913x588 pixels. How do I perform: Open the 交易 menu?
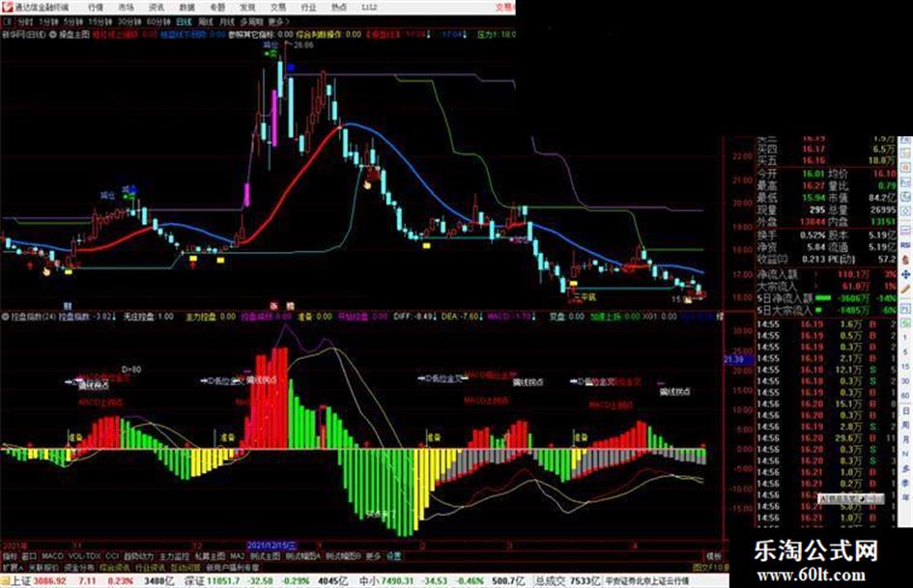[278, 7]
